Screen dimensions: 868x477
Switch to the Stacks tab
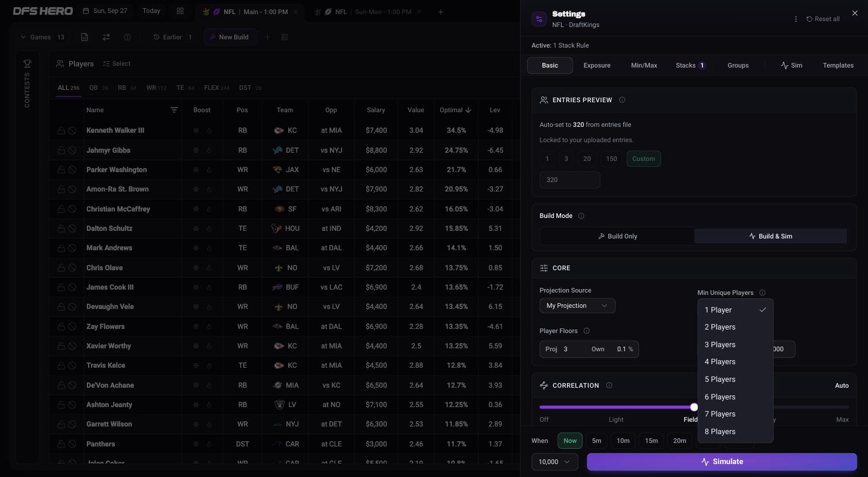690,65
